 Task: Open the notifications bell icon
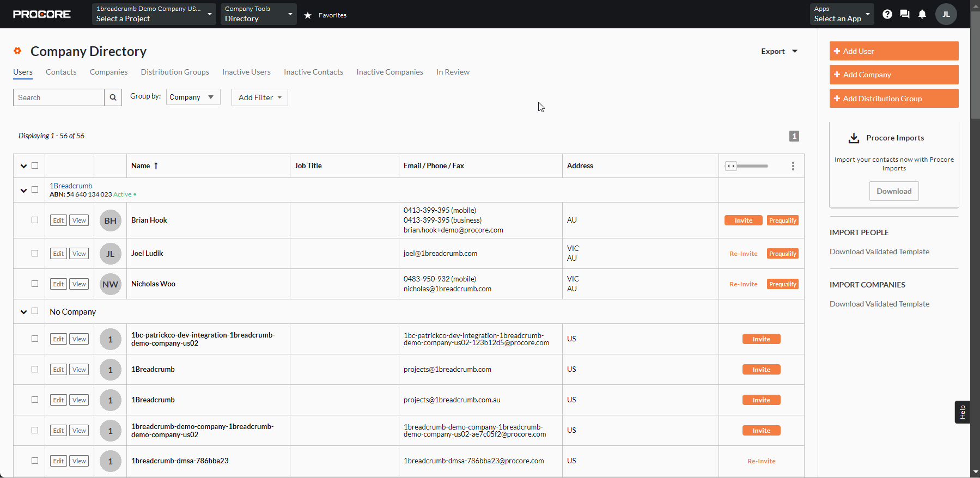[922, 14]
